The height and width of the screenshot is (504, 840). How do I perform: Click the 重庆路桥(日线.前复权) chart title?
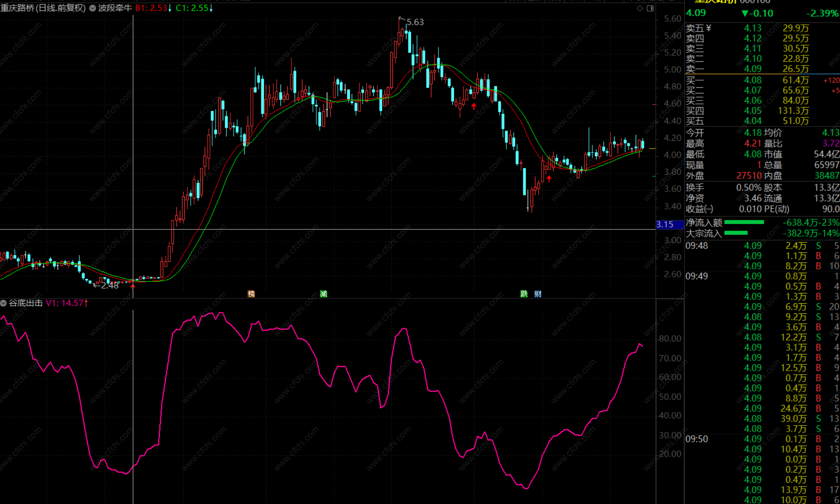[x=43, y=8]
